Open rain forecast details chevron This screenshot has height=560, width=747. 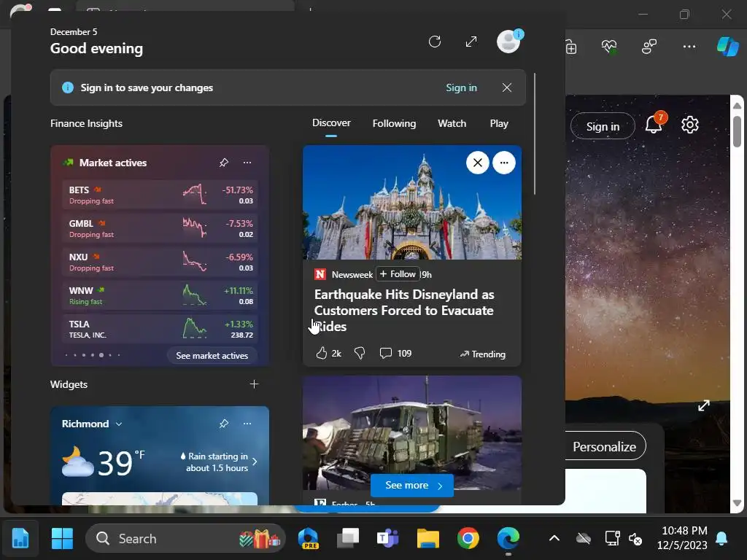(255, 462)
